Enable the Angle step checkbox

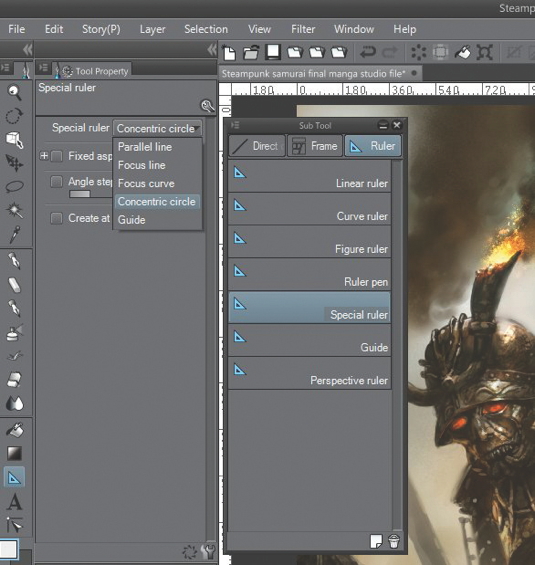pyautogui.click(x=57, y=182)
